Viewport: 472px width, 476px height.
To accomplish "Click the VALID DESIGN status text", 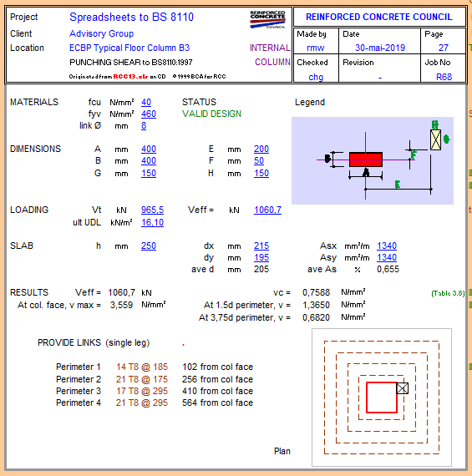I will (211, 114).
